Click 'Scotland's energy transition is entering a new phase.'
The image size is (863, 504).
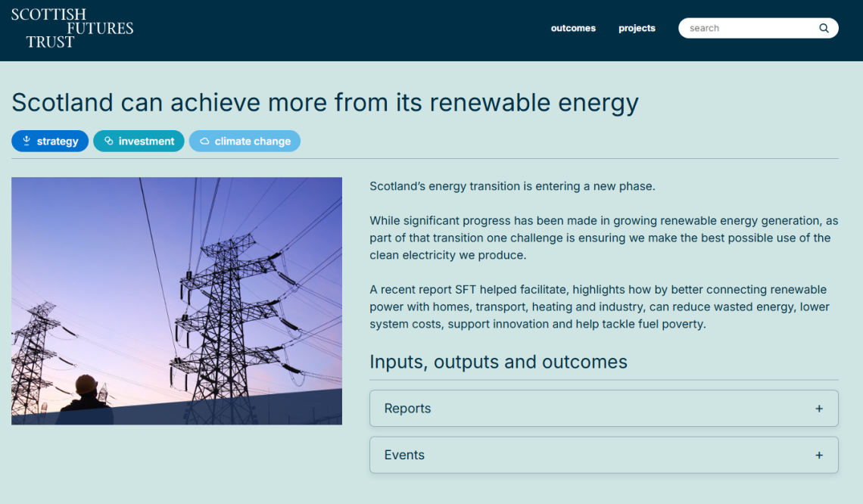513,186
